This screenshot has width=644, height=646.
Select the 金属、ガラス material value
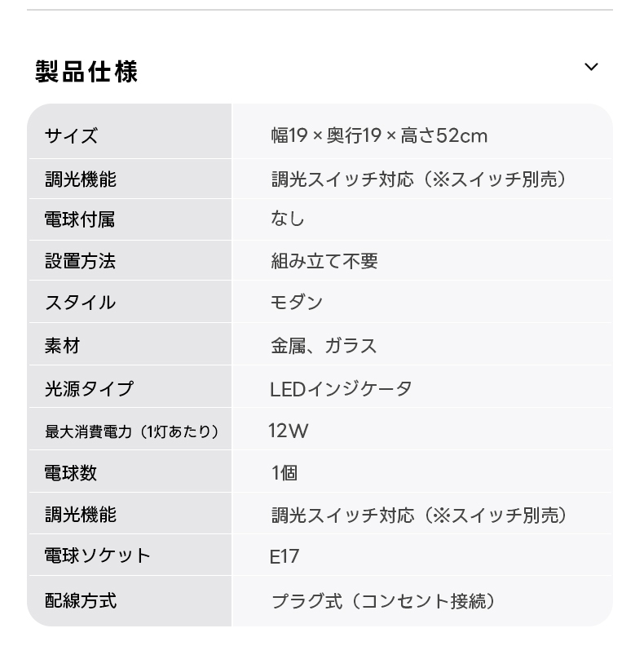[x=324, y=346]
